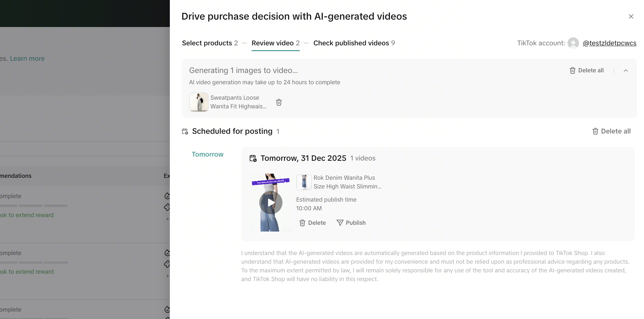Collapse the Generating images section
The width and height of the screenshot is (644, 319).
coord(626,70)
